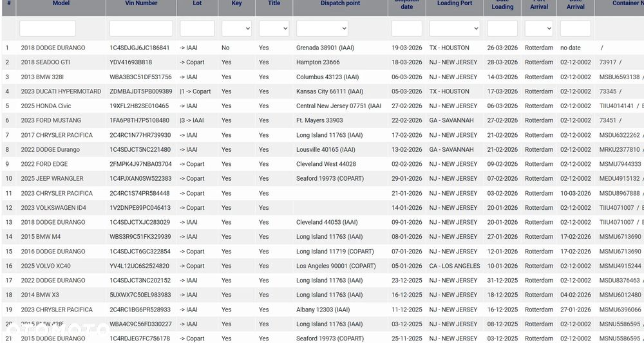
Task: Click VIN YV4L12UC6S2524820
Action: coord(139,266)
